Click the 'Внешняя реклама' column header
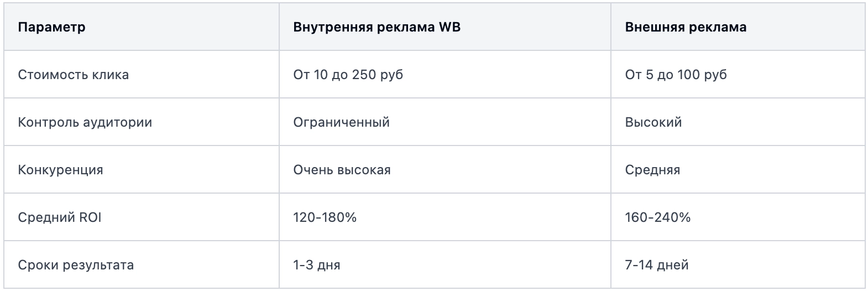 686,27
